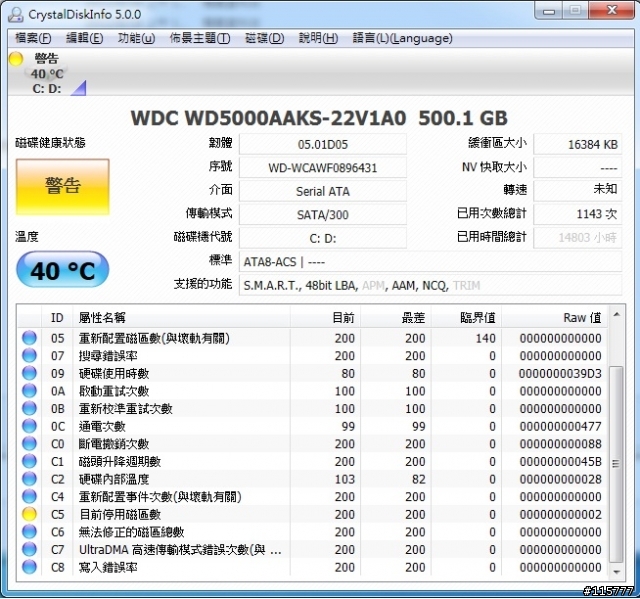
Task: Click the 臨界值 column header
Action: pyautogui.click(x=467, y=317)
